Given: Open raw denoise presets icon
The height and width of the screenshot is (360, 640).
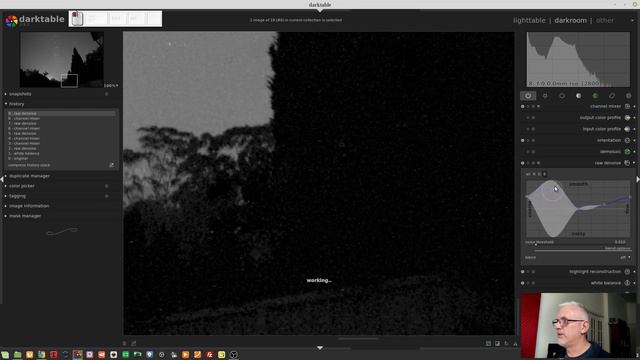Looking at the screenshot, I should [x=627, y=163].
